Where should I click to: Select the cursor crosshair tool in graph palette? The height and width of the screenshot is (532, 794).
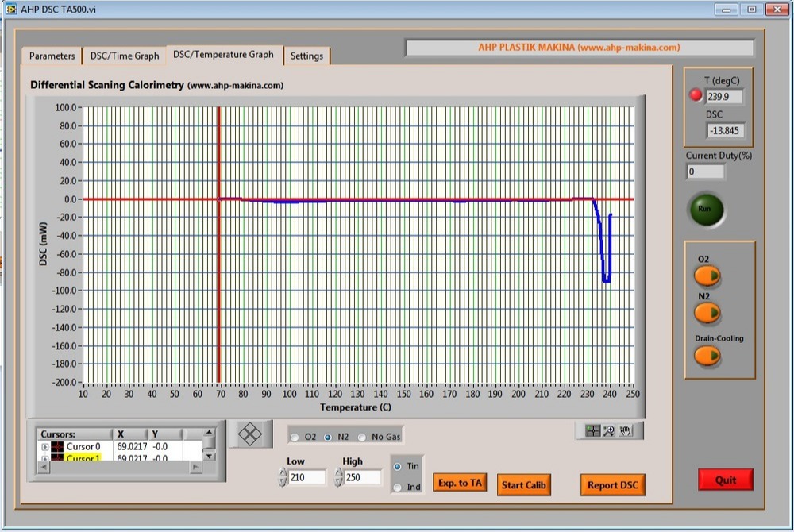pos(592,431)
